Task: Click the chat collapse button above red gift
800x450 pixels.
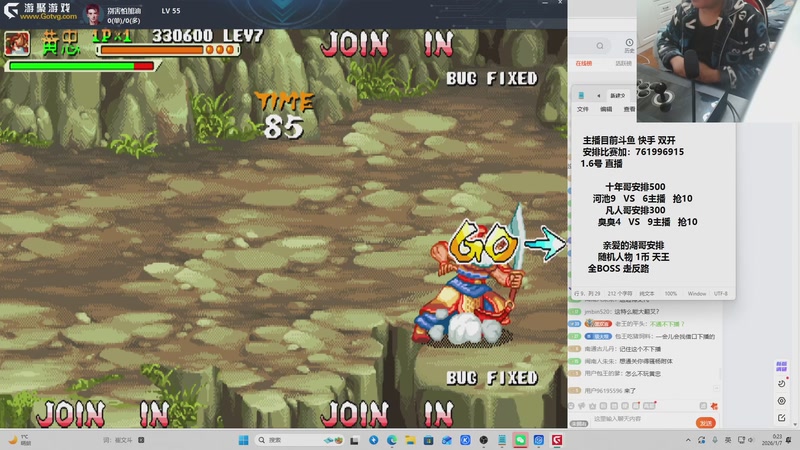Action: (x=716, y=389)
